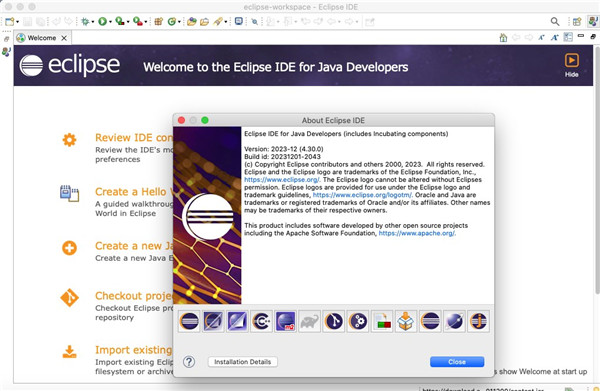The height and width of the screenshot is (391, 600).
Task: Open Import existing projects link
Action: 134,350
